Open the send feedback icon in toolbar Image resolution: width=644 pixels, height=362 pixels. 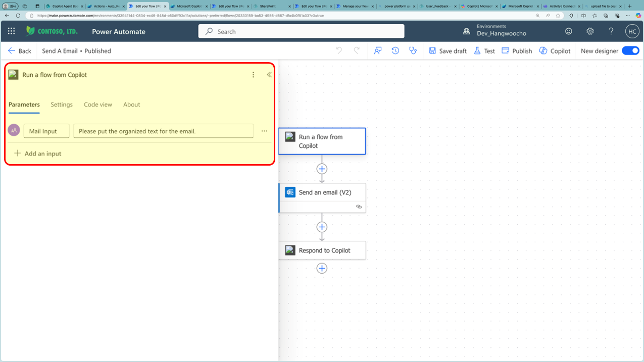[x=378, y=50]
